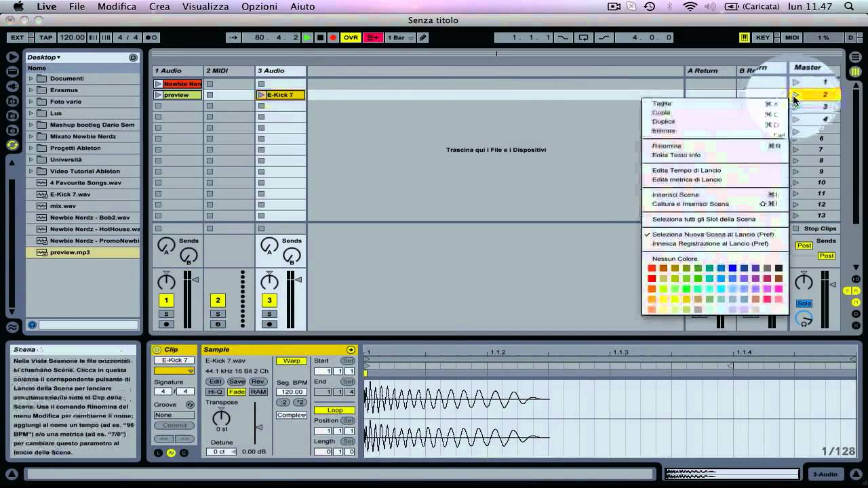Open the Wi-Fi status menu
The image size is (868, 488).
[x=690, y=6]
